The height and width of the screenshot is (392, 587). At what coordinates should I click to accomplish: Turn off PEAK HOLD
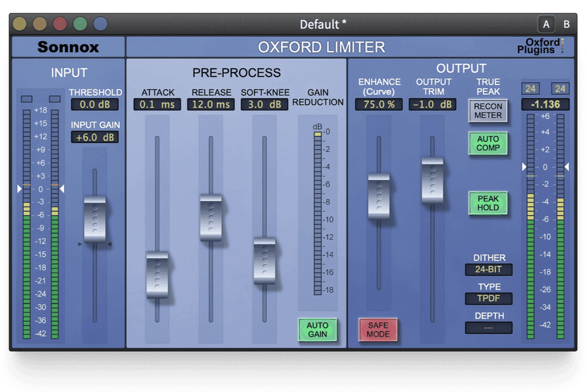pyautogui.click(x=489, y=204)
